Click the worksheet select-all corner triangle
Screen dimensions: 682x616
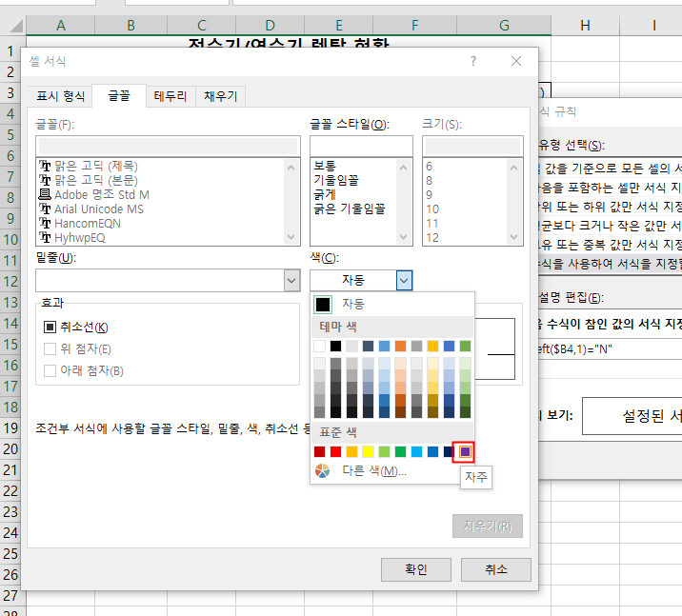16,26
